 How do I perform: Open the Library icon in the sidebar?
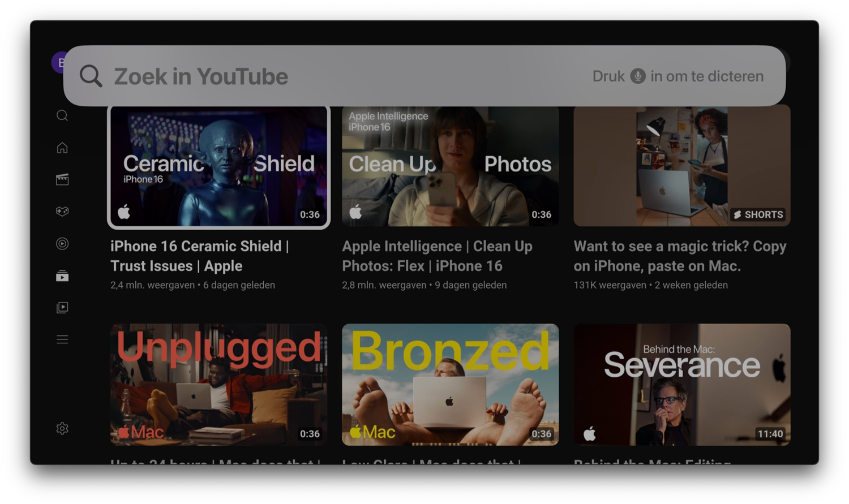point(62,307)
